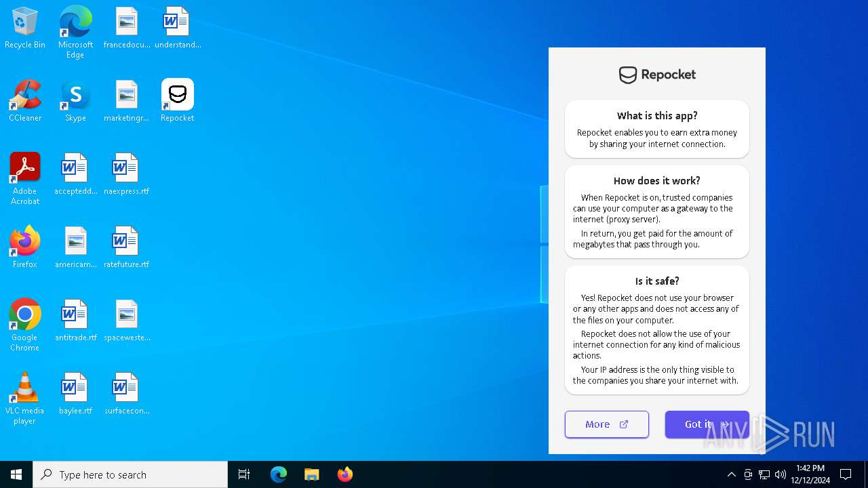Open the notification center
Screen dimensions: 868x488
846,474
